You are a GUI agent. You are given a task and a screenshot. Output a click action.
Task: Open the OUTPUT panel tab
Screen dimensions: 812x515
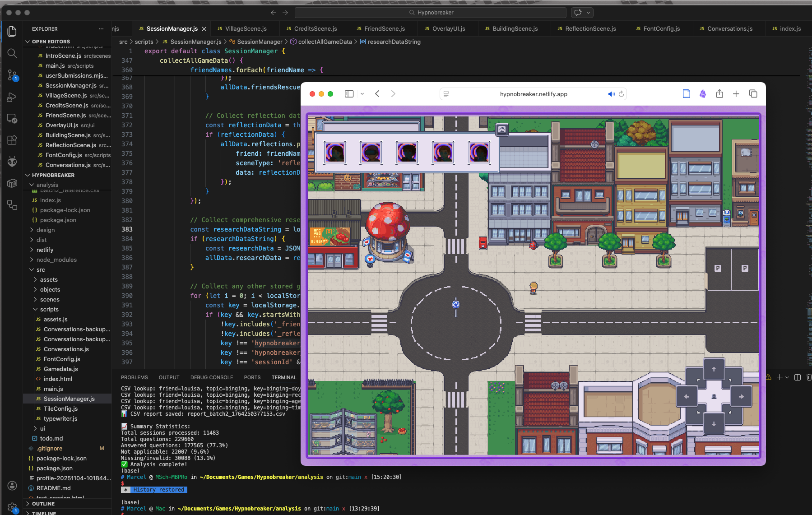click(x=169, y=377)
